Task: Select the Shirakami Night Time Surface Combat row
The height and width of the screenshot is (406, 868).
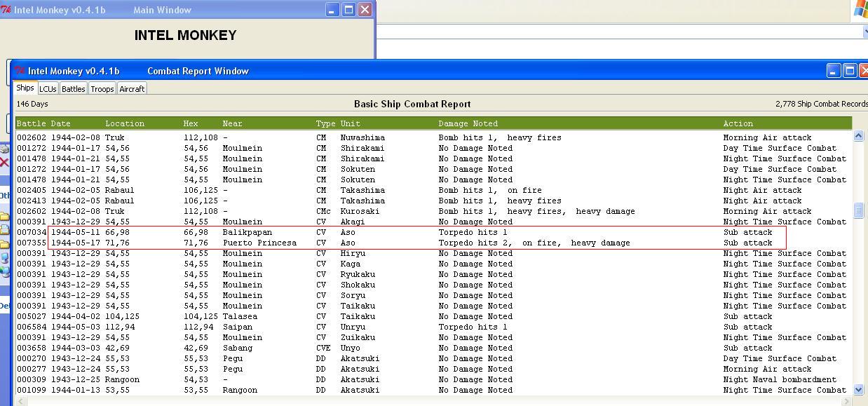Action: click(433, 158)
